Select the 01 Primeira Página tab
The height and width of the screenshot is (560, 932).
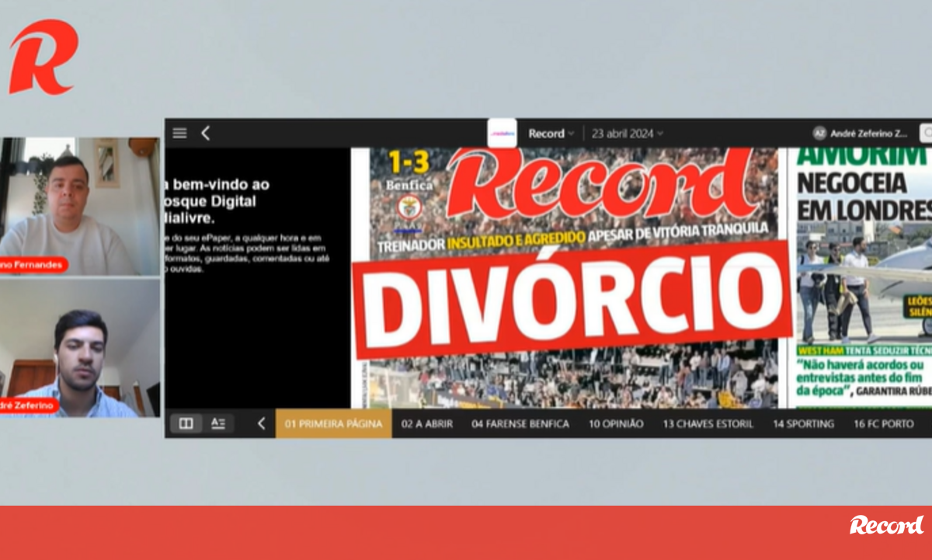[333, 423]
